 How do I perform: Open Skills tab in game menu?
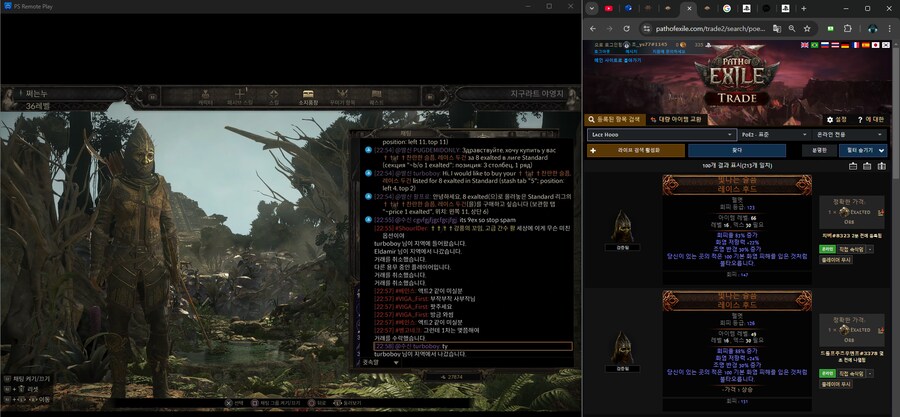[274, 96]
